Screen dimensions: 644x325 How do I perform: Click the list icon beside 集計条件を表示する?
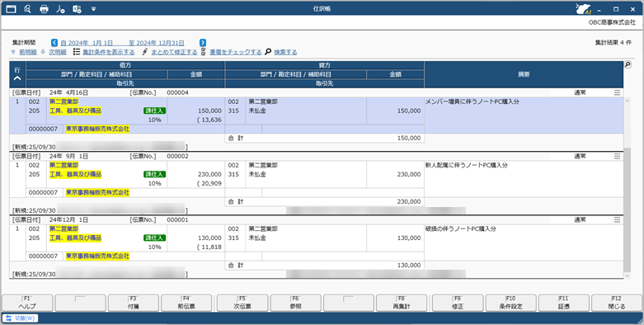point(77,52)
